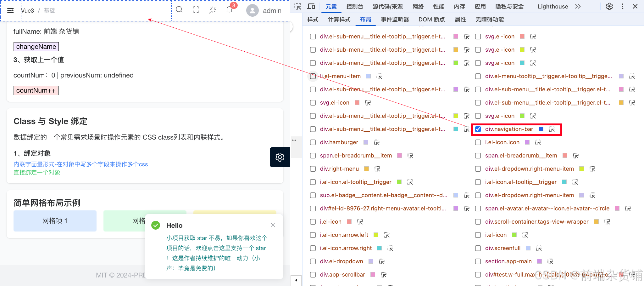644x286 pixels.
Task: Enable overlay for div.right-menu
Action: pos(313,169)
